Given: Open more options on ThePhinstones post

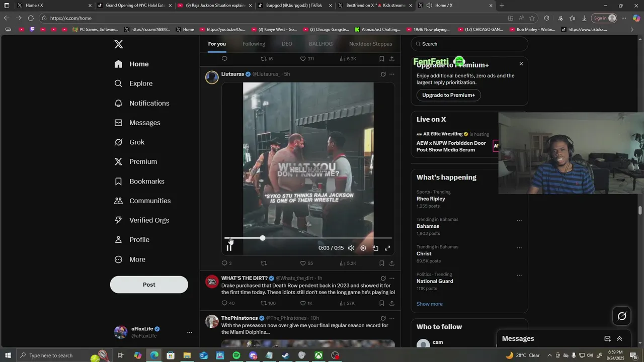Looking at the screenshot, I should click(392, 318).
